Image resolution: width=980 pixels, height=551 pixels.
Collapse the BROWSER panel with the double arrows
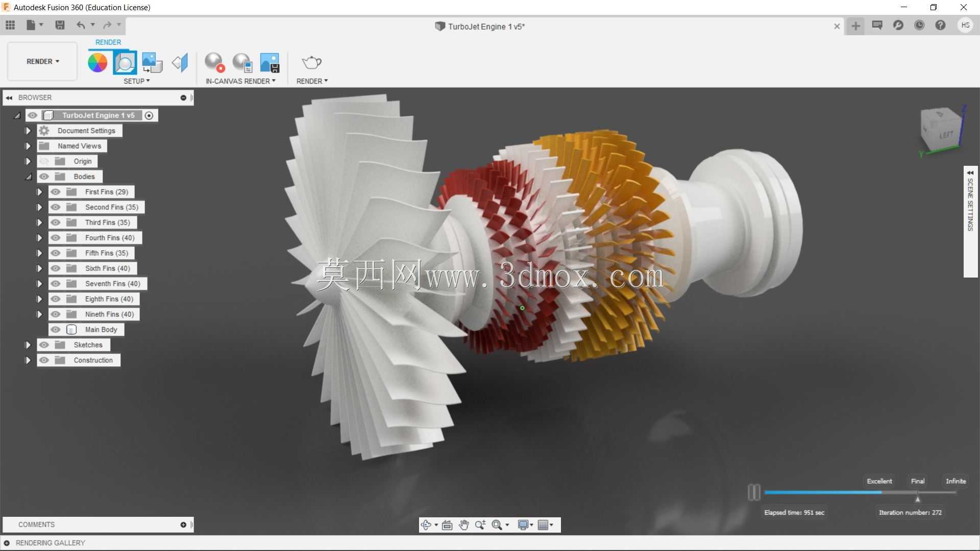(9, 97)
